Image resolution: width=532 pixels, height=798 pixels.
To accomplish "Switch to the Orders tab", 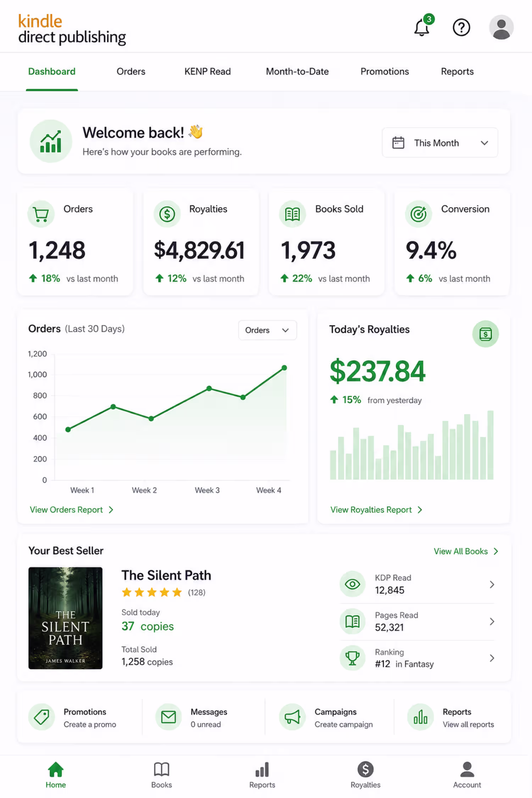I will (x=131, y=72).
